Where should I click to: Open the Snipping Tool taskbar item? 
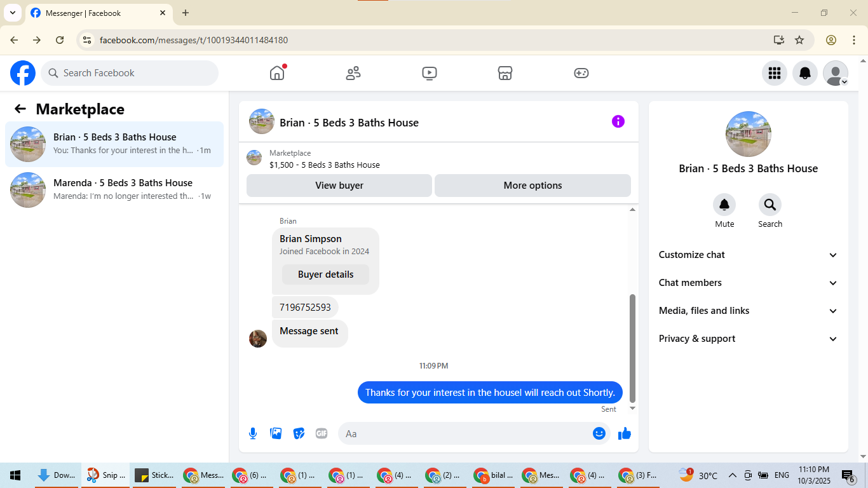pyautogui.click(x=106, y=475)
